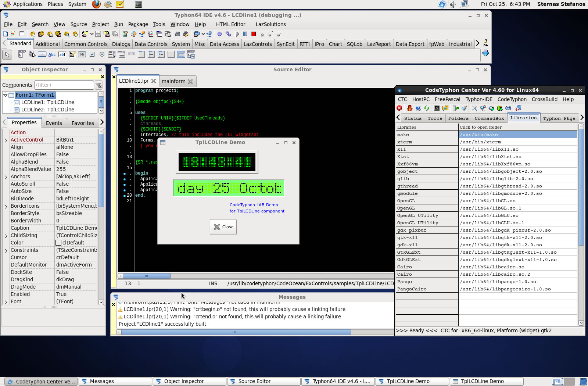Pause the running program
Viewport: 588px width, 386px height.
pyautogui.click(x=245, y=34)
